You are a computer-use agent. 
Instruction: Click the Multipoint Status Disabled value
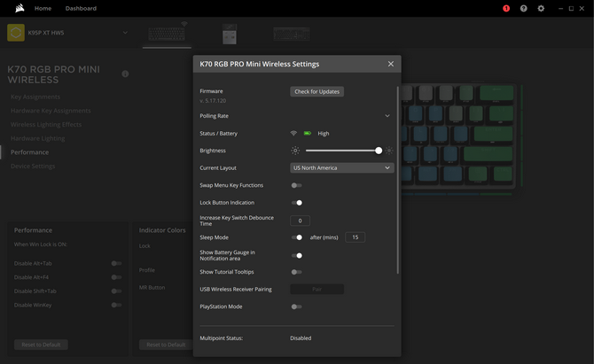point(301,338)
